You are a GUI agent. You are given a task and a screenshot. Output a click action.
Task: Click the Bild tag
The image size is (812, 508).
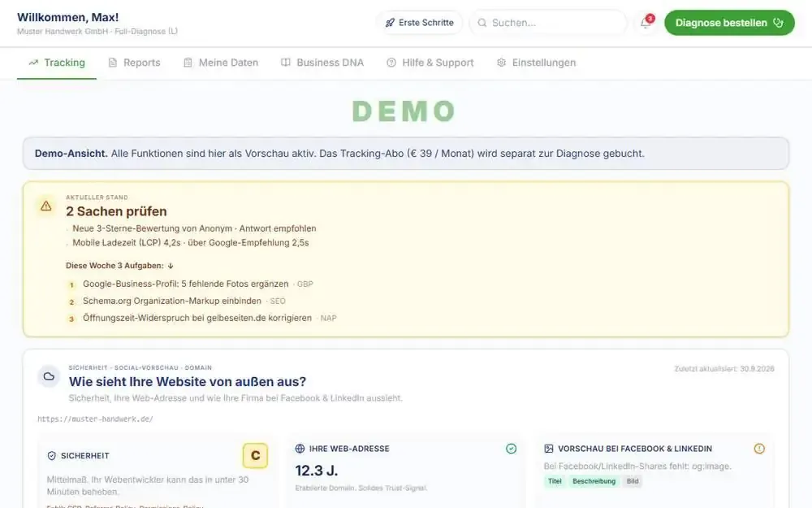pos(633,481)
